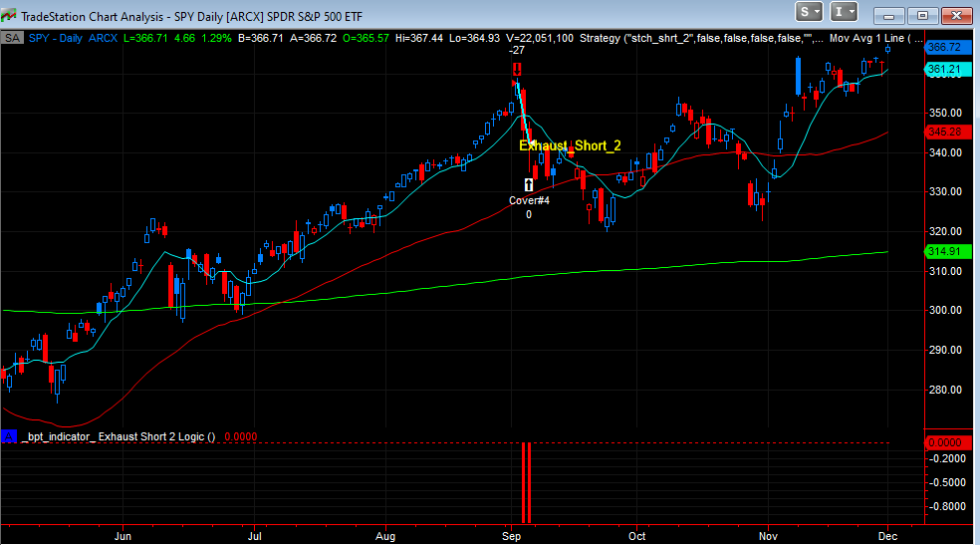Click the red 0.0000 indicator value marker
Screen dimensions: 980x545
click(x=947, y=442)
